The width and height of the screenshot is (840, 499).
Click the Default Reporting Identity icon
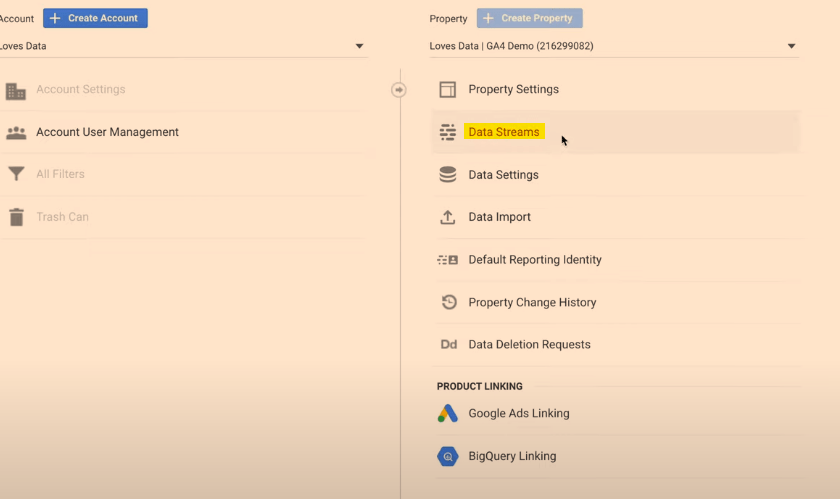[x=448, y=260]
